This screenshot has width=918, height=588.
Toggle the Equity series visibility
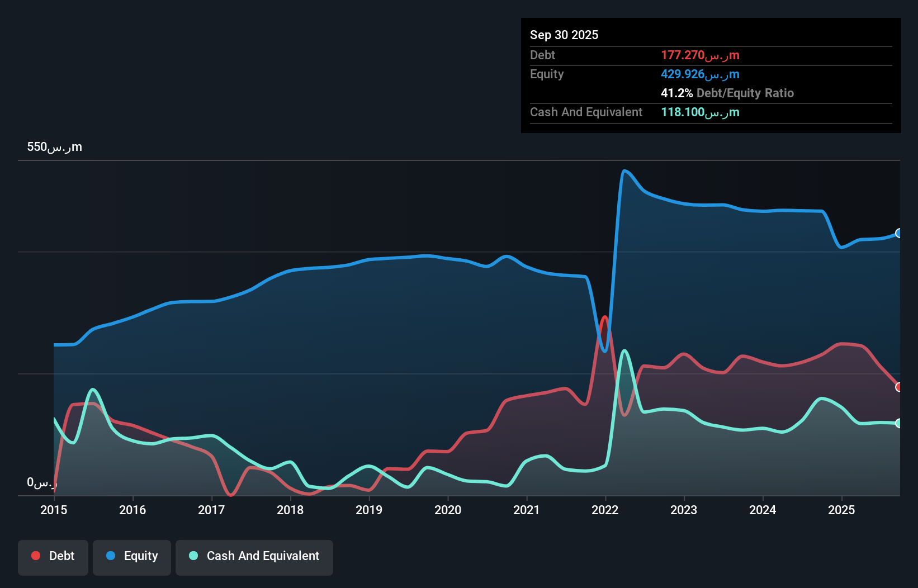(x=131, y=556)
